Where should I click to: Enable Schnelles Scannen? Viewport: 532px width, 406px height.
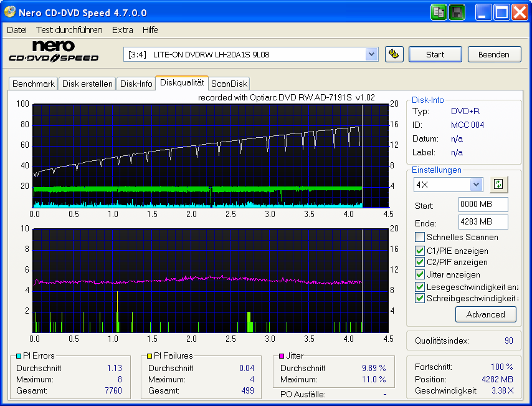coord(419,237)
